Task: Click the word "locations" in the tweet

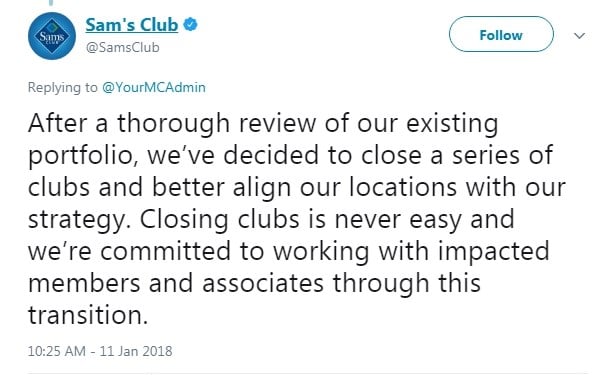Action: click(403, 187)
